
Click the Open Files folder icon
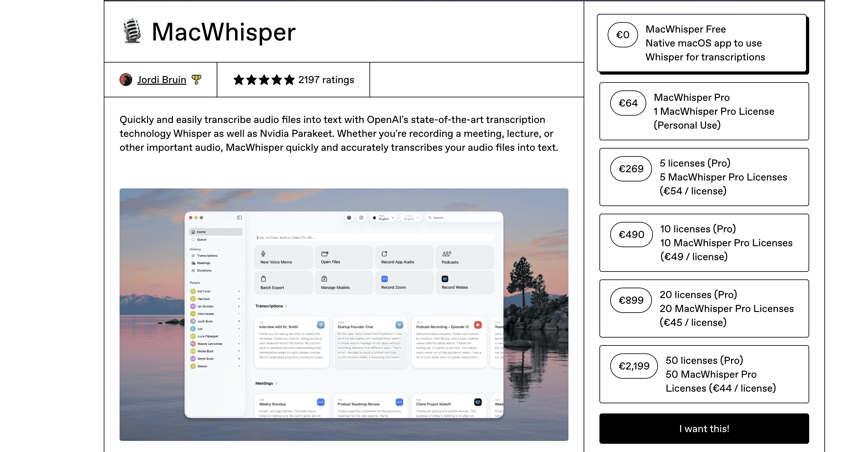click(325, 253)
